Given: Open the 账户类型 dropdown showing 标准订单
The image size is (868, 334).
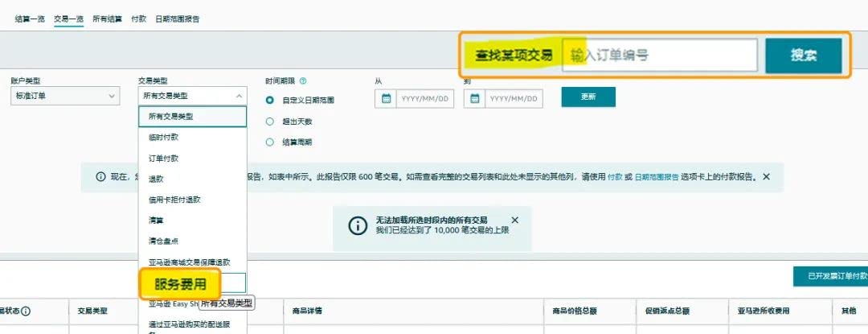Looking at the screenshot, I should [65, 96].
